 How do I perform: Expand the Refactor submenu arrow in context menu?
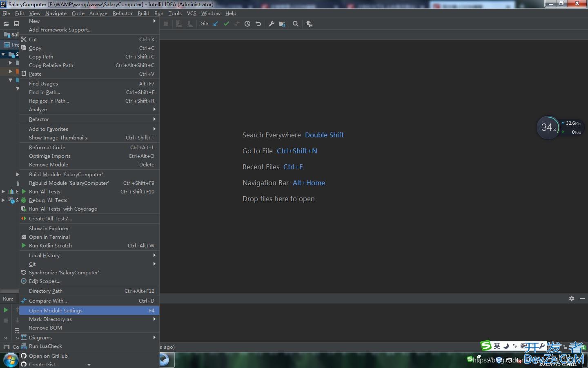[154, 119]
